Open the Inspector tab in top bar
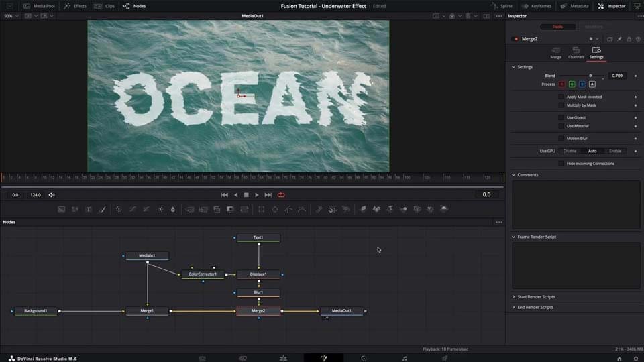Viewport: 644px width, 362px height. 612,6
